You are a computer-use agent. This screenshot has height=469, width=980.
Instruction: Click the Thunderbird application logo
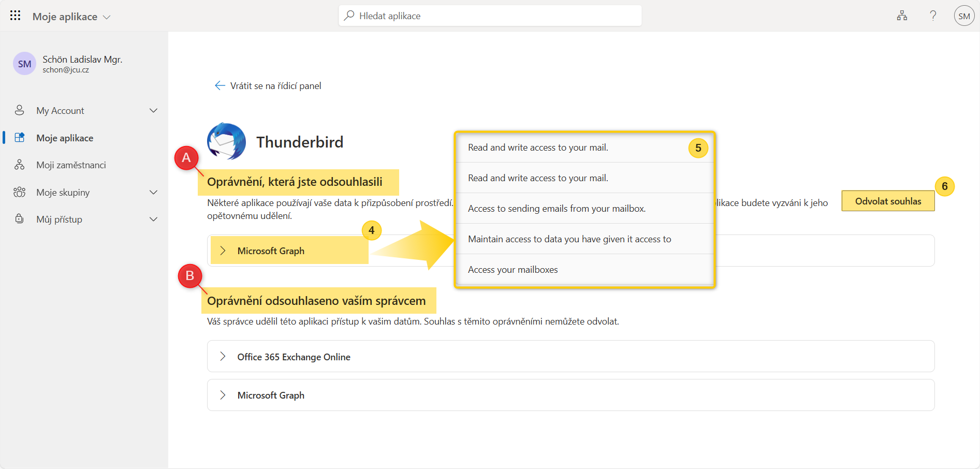pos(226,141)
